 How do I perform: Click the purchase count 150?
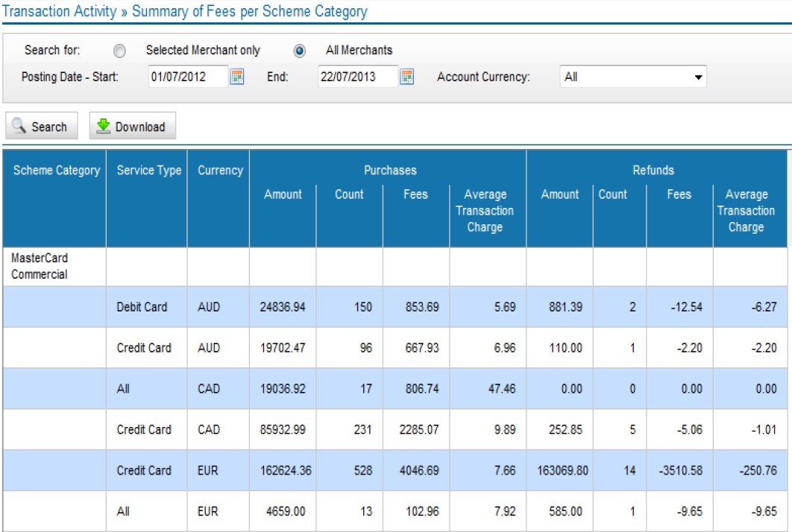362,307
